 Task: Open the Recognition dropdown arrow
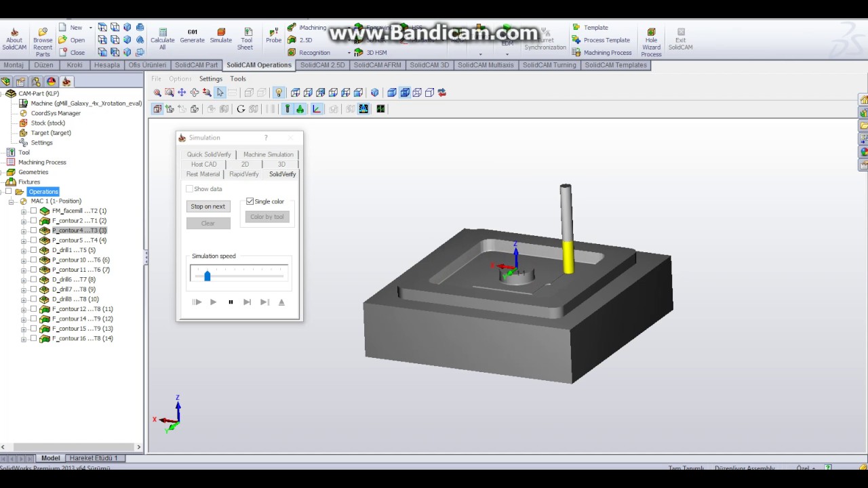[349, 53]
